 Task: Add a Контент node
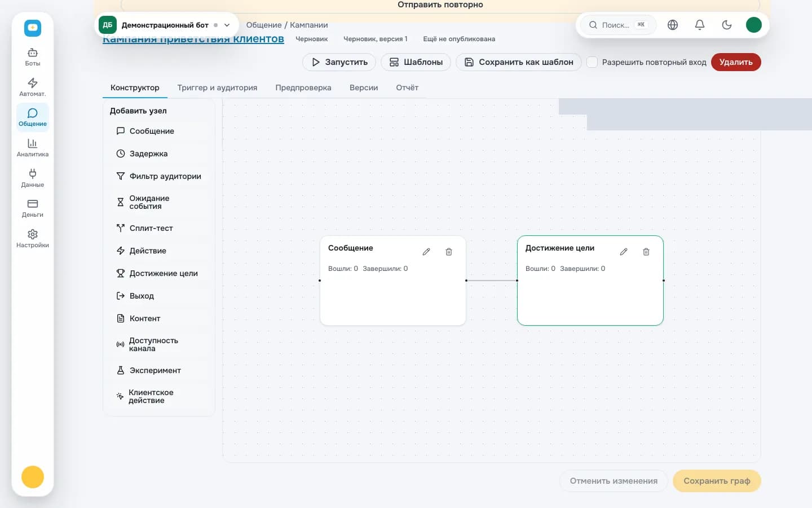pos(158,318)
